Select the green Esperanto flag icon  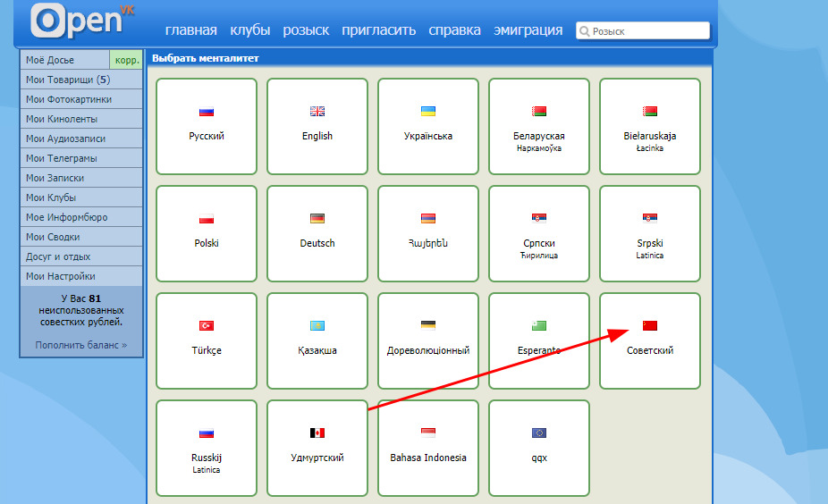tap(539, 325)
